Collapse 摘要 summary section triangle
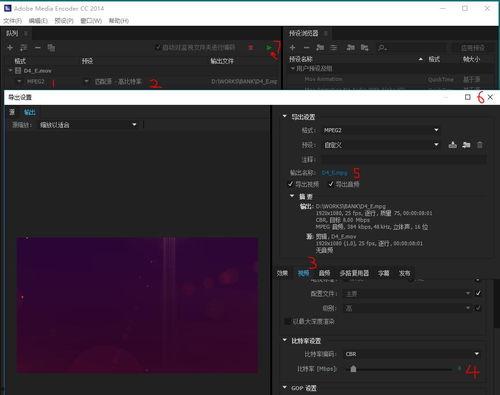This screenshot has height=395, width=500. [292, 196]
